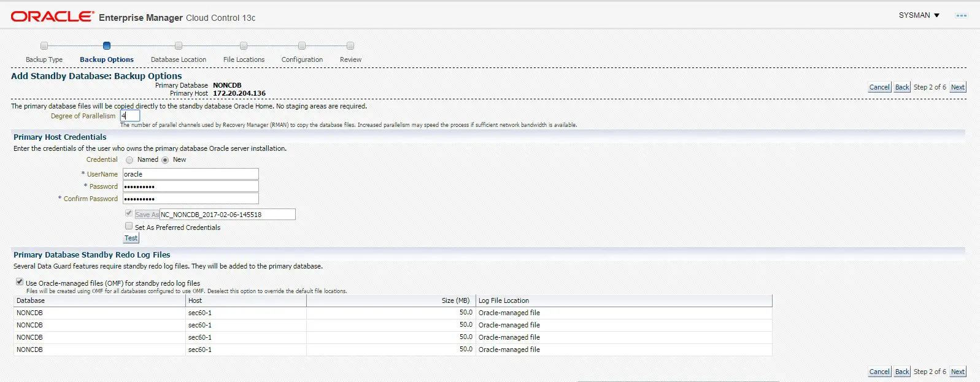Click primary host IP 172.20.204.136
Image resolution: width=980 pixels, height=382 pixels.
click(239, 93)
